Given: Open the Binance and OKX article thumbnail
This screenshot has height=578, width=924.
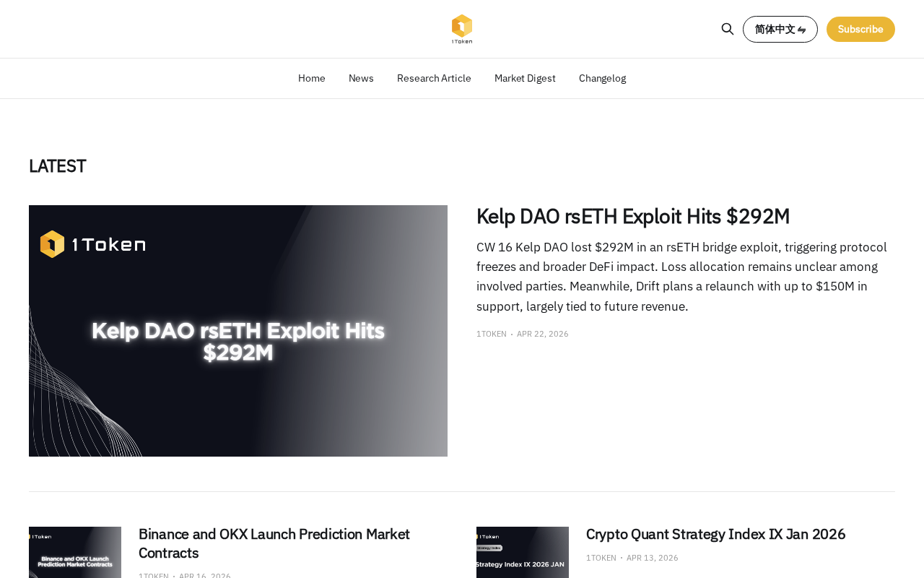Looking at the screenshot, I should pos(75,553).
